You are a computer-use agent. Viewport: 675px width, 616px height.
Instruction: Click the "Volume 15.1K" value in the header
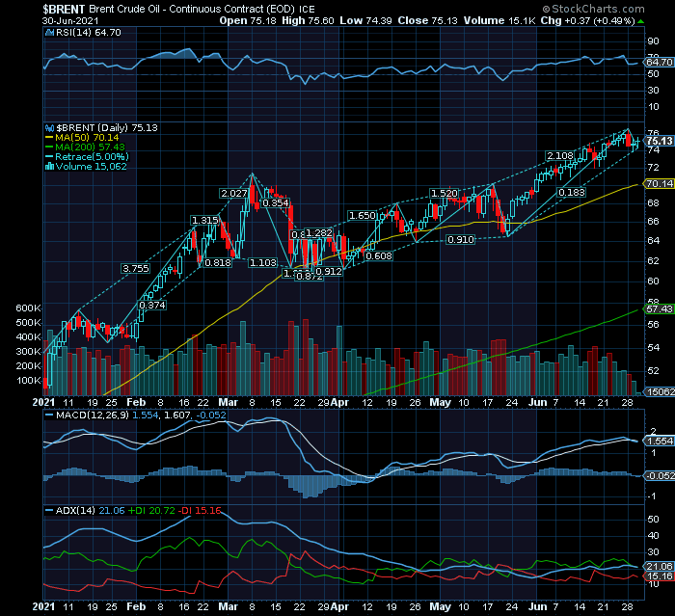(499, 20)
